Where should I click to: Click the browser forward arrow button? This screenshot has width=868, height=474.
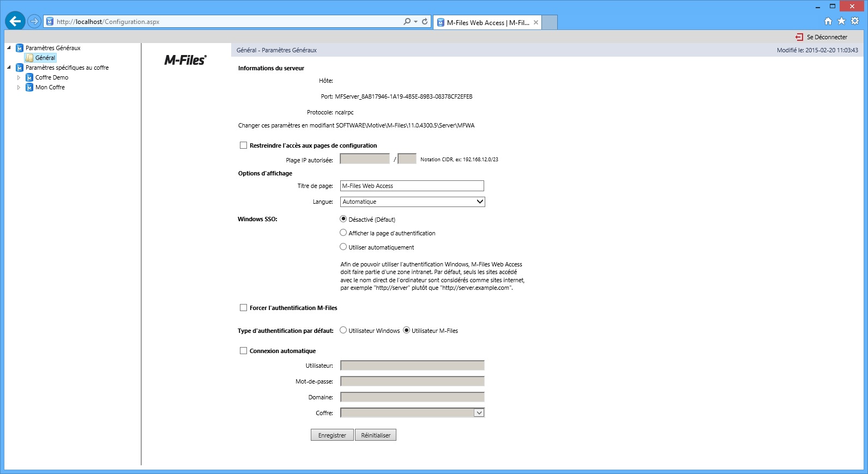click(x=34, y=21)
